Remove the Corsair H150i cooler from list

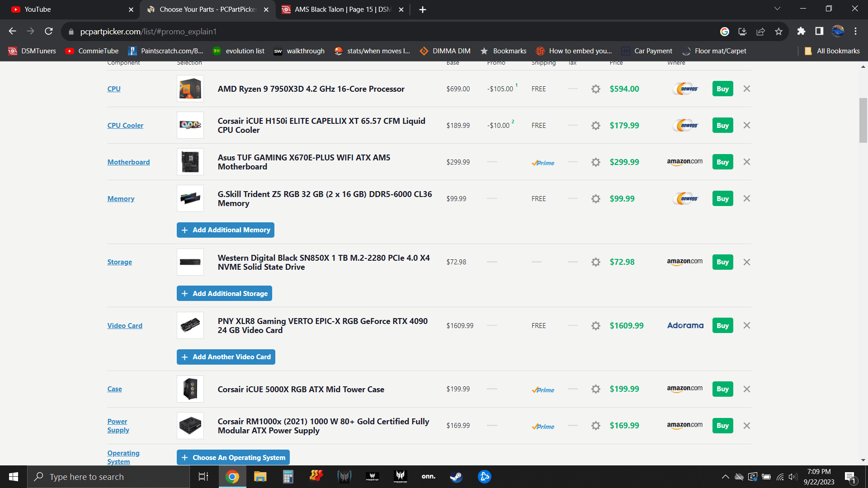point(747,125)
